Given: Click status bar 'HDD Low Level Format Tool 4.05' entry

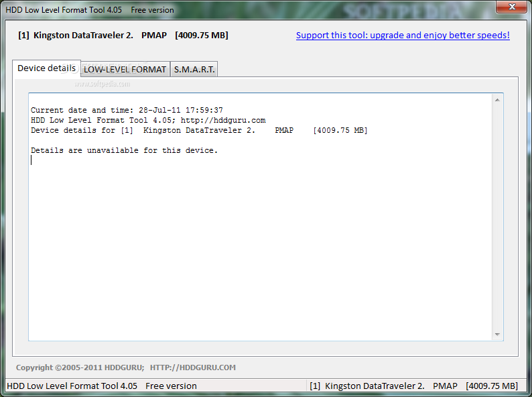Looking at the screenshot, I should pos(102,386).
